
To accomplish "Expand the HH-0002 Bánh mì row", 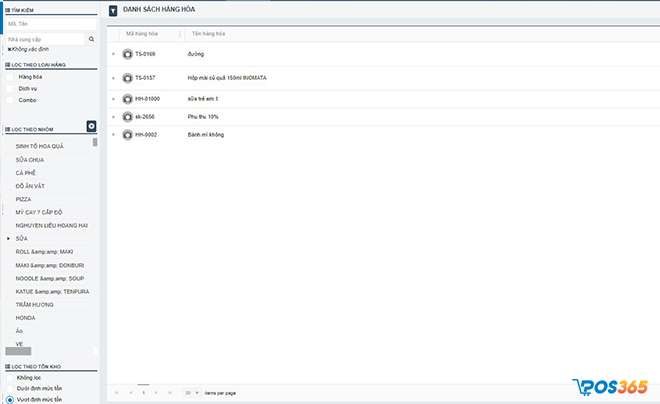I will [113, 135].
